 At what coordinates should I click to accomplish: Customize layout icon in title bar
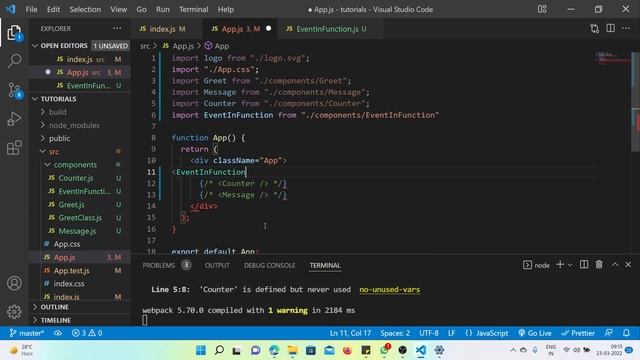tap(542, 9)
